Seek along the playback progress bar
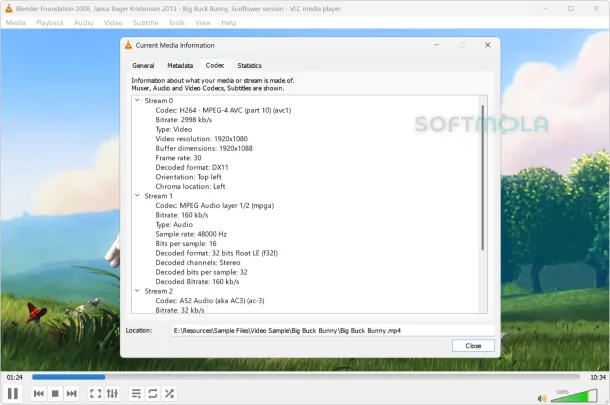Screen dimensions: 610x405 tap(306, 377)
